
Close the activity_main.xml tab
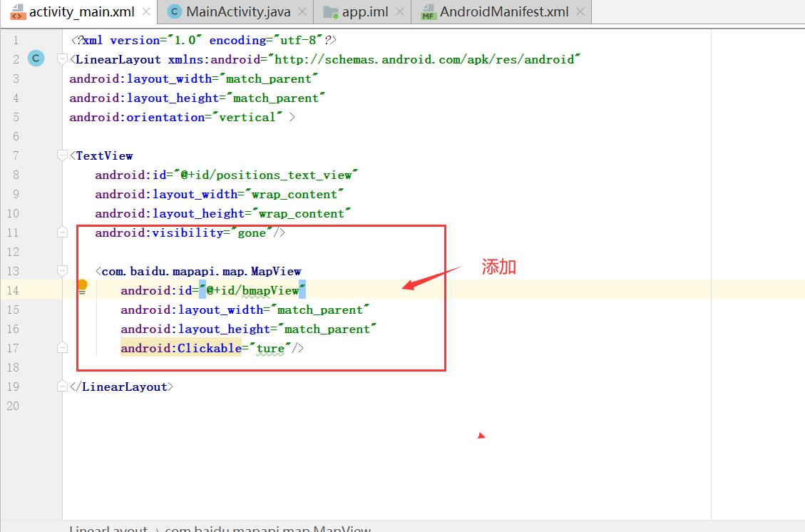coord(146,12)
